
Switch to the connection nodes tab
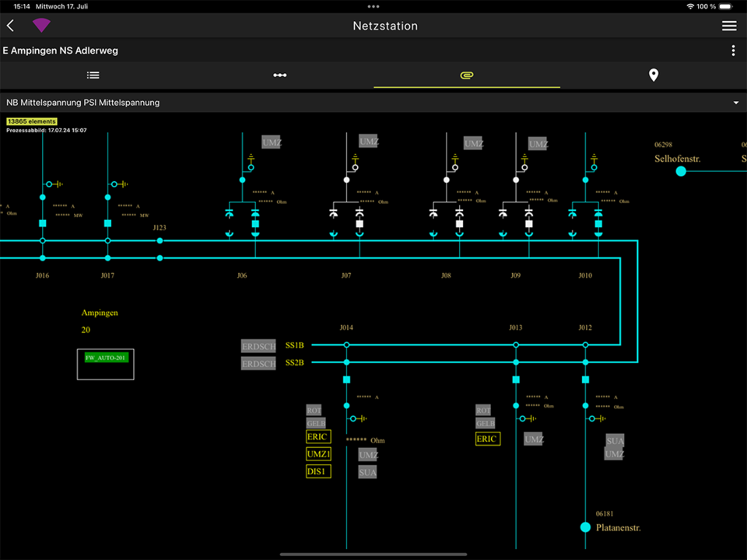pyautogui.click(x=280, y=75)
